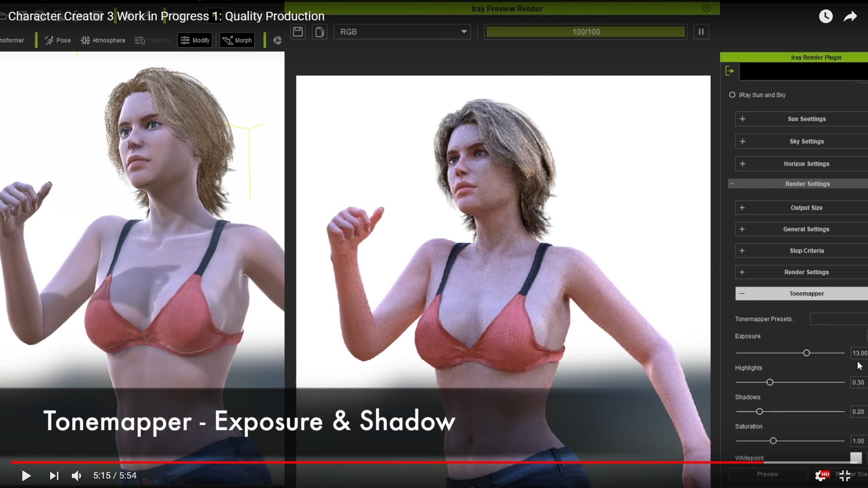Expand the Sun Seettings section
The width and height of the screenshot is (868, 488).
(x=801, y=119)
